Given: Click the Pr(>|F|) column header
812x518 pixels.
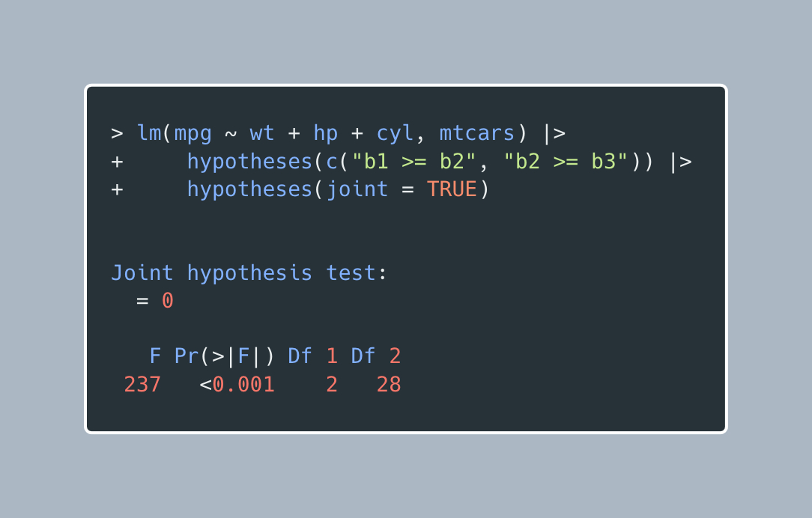Looking at the screenshot, I should click(225, 356).
